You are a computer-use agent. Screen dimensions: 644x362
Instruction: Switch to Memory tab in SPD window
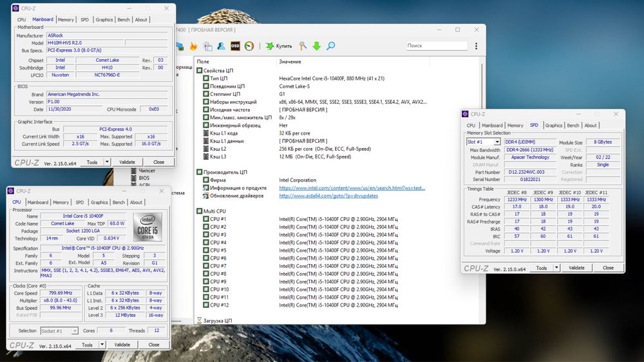point(515,126)
